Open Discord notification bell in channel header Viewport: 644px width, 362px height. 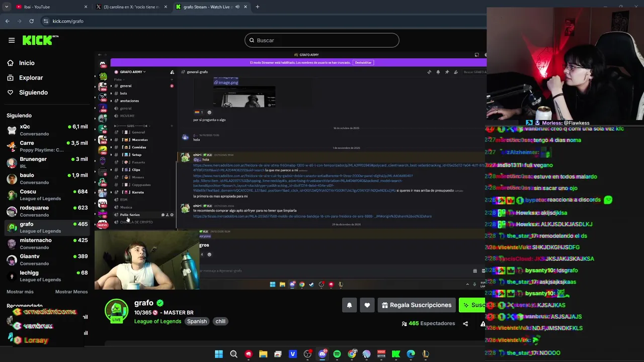[x=438, y=72]
